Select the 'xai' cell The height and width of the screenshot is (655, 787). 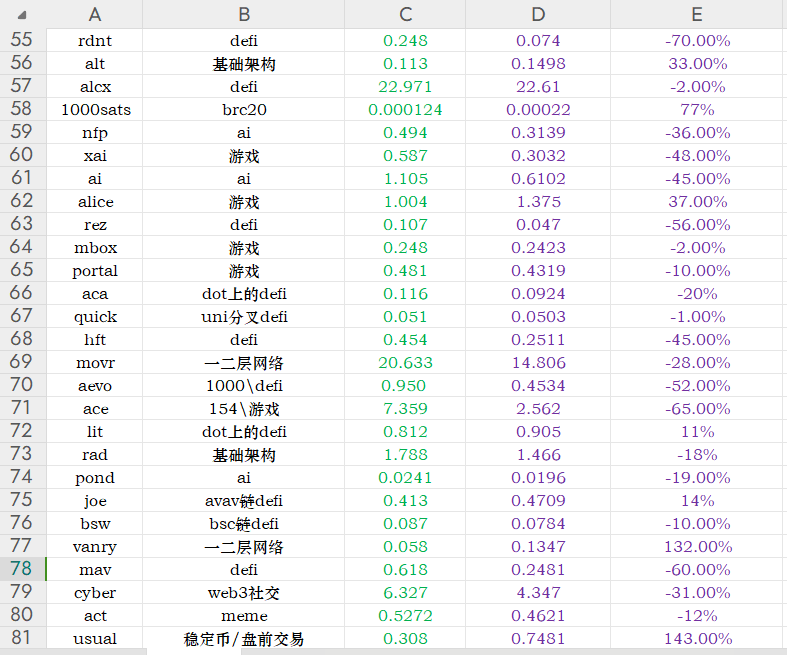click(94, 156)
